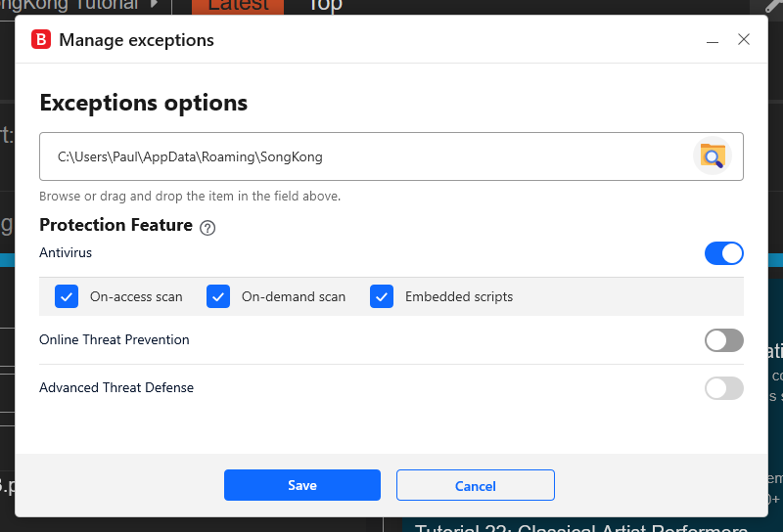Minimize the Manage exceptions window

click(713, 40)
